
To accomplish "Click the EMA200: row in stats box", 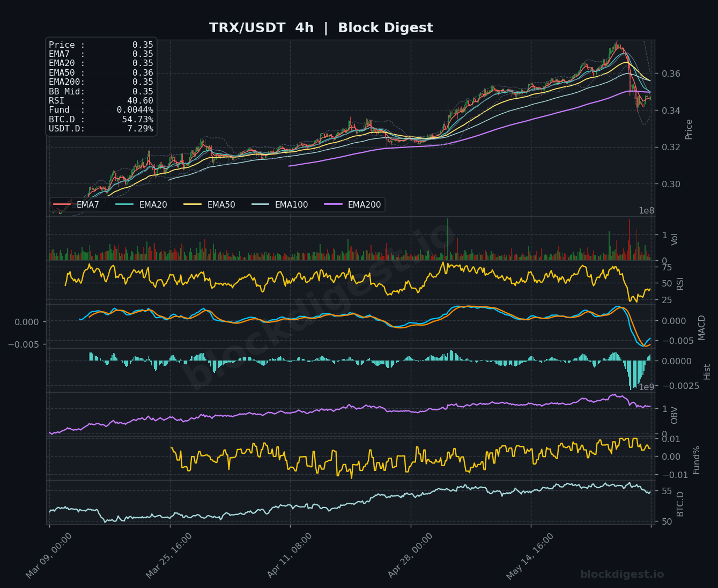I will coord(101,82).
